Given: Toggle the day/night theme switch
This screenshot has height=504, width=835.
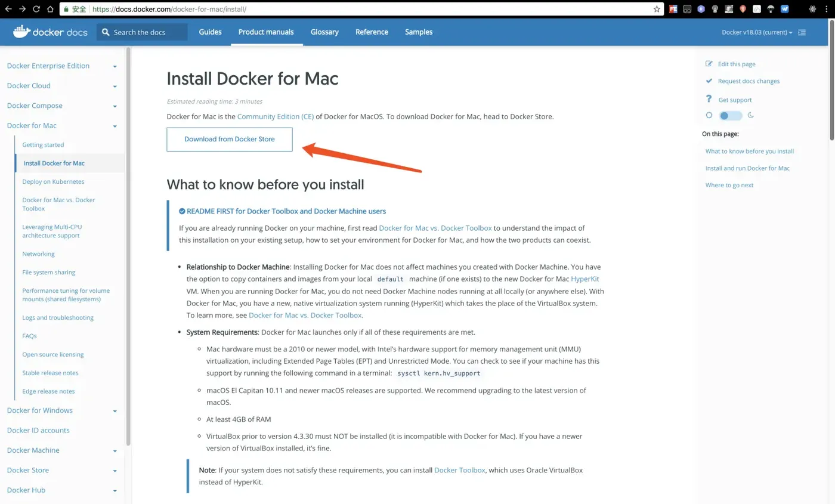Looking at the screenshot, I should pos(730,116).
